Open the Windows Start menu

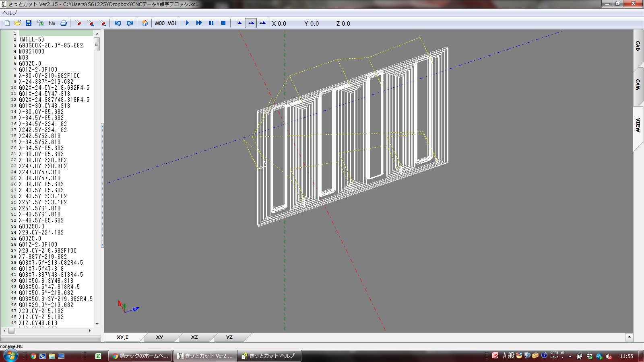coord(10,356)
